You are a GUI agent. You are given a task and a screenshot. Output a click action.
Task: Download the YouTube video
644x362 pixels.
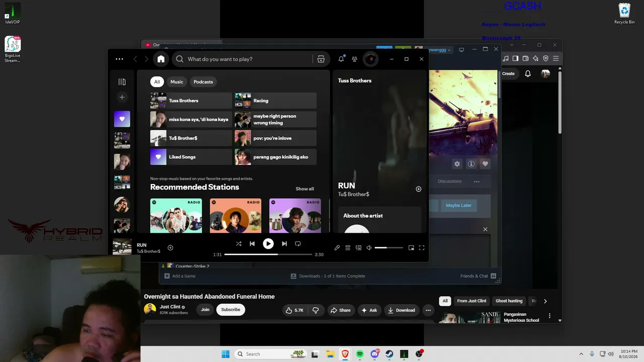401,310
